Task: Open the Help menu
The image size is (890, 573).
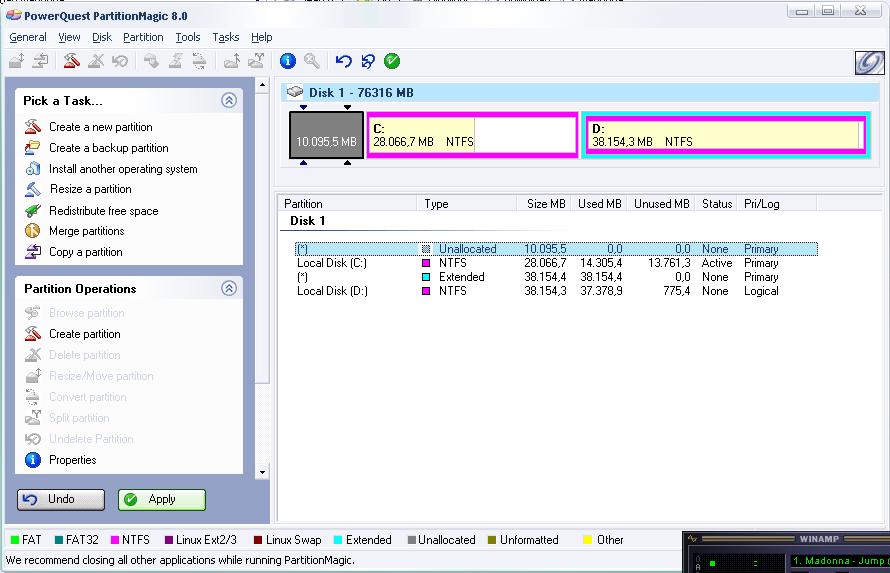Action: [x=262, y=37]
